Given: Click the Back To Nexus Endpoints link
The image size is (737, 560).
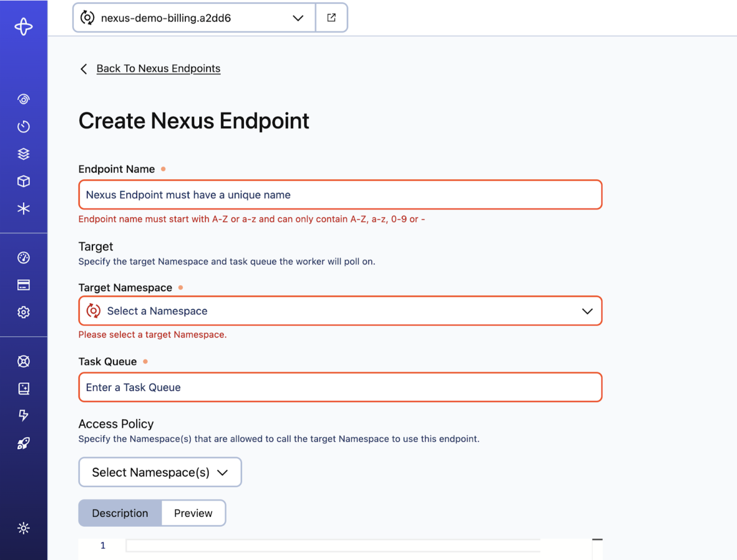Looking at the screenshot, I should [158, 68].
